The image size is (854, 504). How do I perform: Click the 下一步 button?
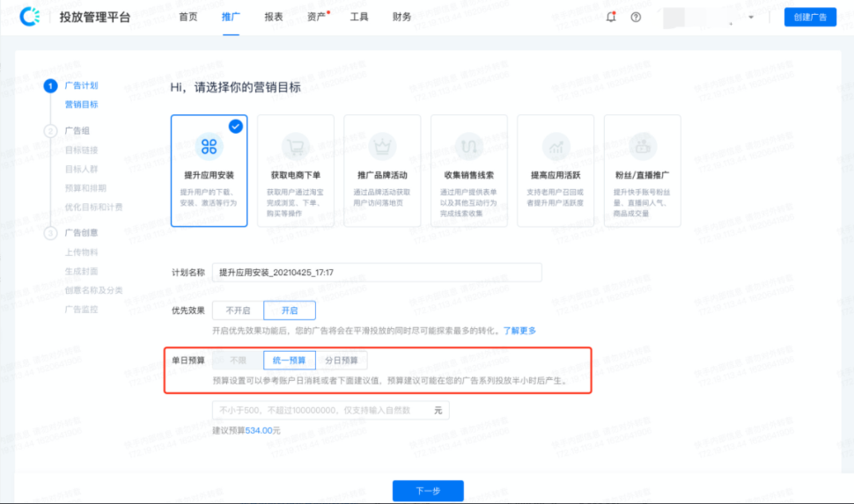[x=428, y=491]
